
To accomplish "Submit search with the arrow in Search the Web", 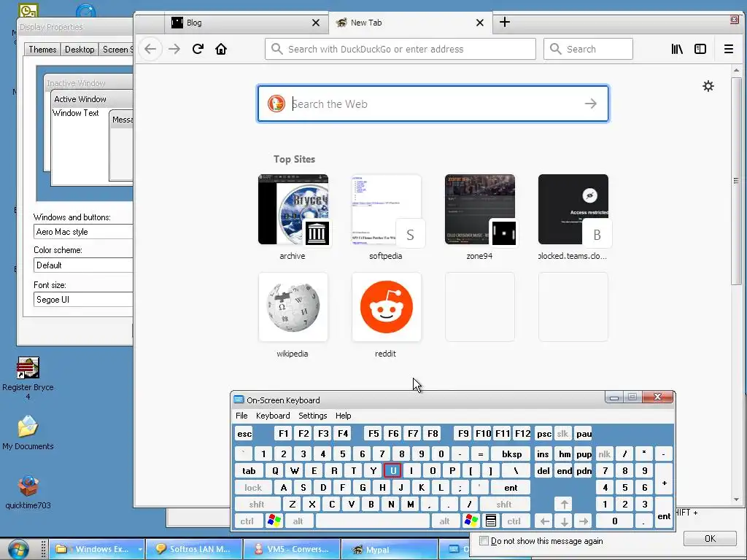I will pyautogui.click(x=591, y=104).
